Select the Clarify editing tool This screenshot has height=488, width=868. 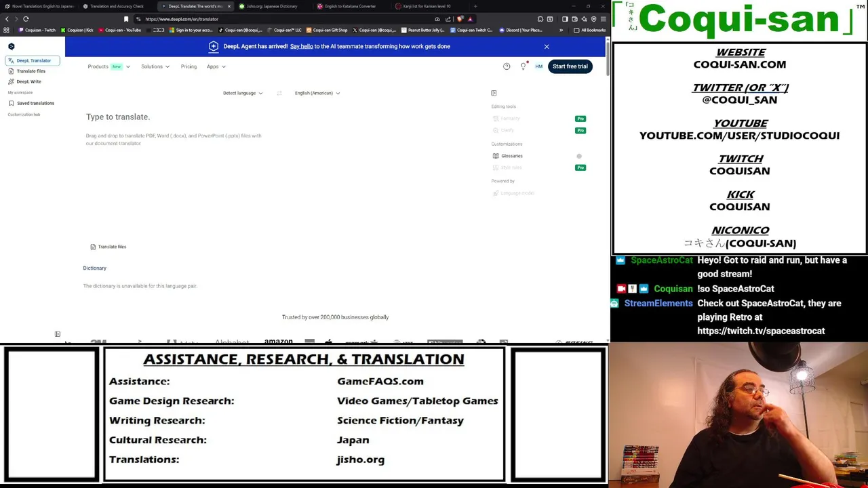(504, 130)
